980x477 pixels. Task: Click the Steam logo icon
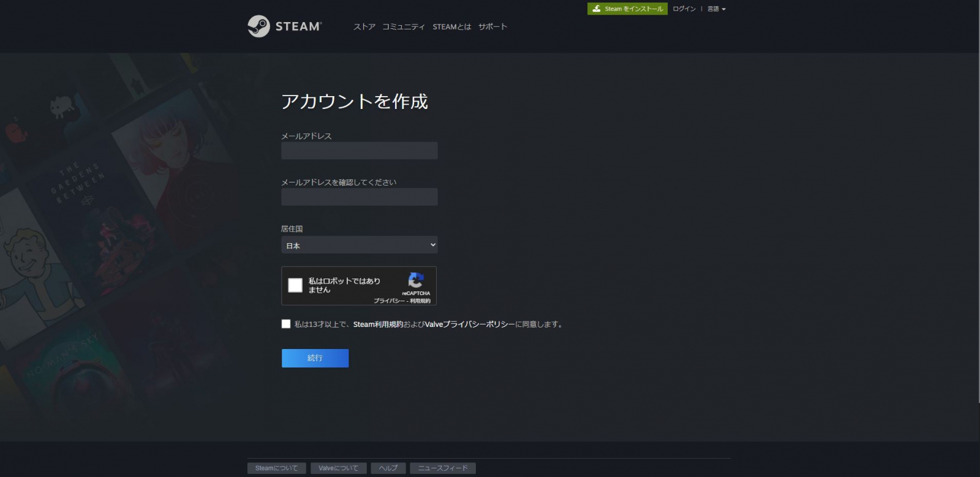(x=258, y=26)
